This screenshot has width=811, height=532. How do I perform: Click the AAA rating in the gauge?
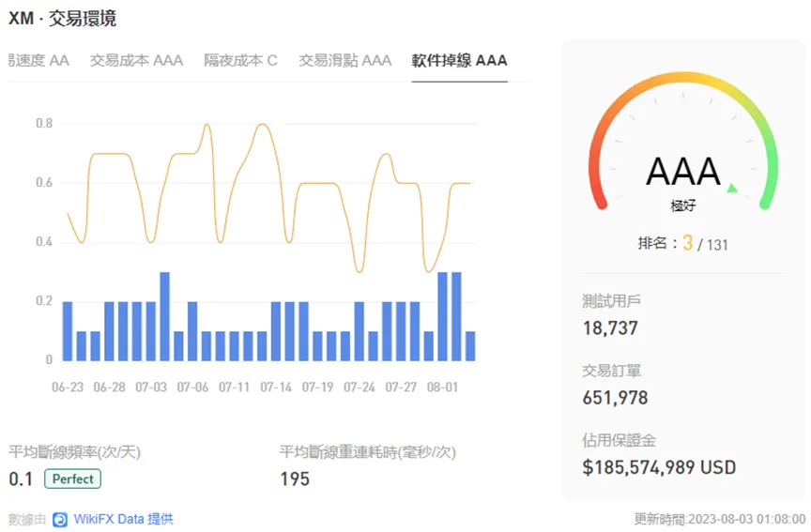click(x=683, y=172)
